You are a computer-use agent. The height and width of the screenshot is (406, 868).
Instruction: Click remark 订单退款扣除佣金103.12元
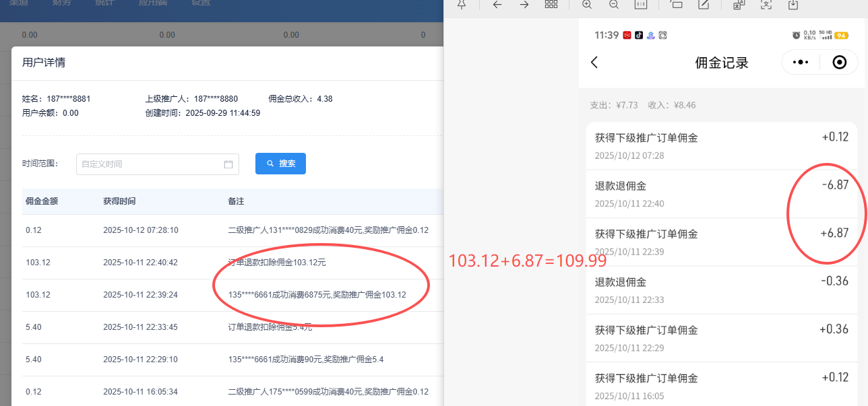(x=277, y=263)
